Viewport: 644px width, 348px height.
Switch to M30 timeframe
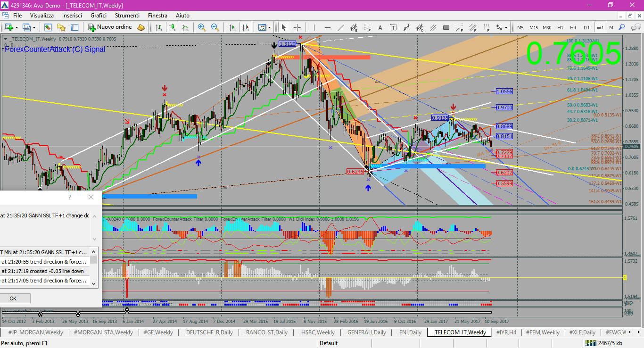coord(547,27)
